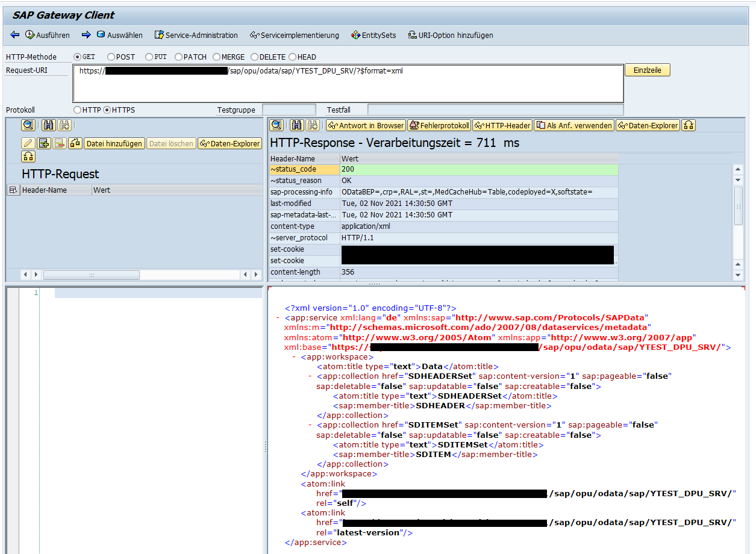This screenshot has width=756, height=554.
Task: Click the HTTP-Header button
Action: [502, 125]
